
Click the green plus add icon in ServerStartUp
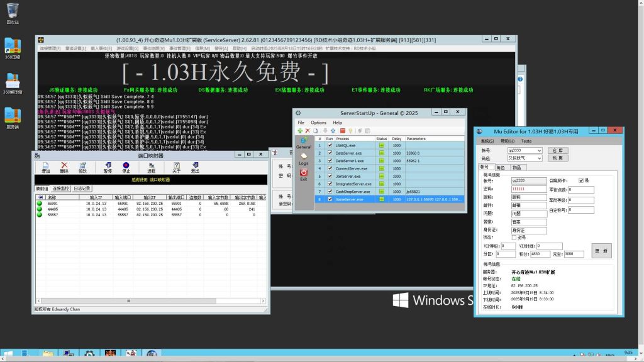pos(300,131)
